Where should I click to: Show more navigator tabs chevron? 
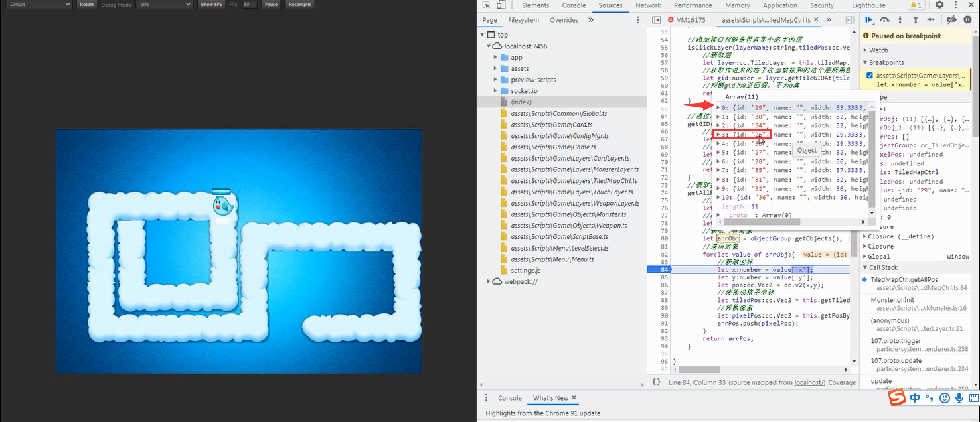tap(590, 20)
